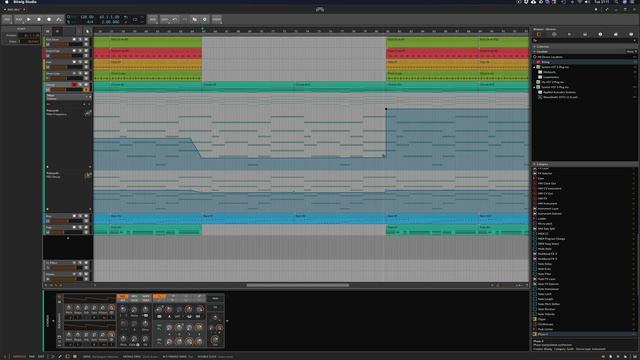The image size is (640, 360).
Task: Open the Edit menu in the toolbar
Action: (164, 19)
